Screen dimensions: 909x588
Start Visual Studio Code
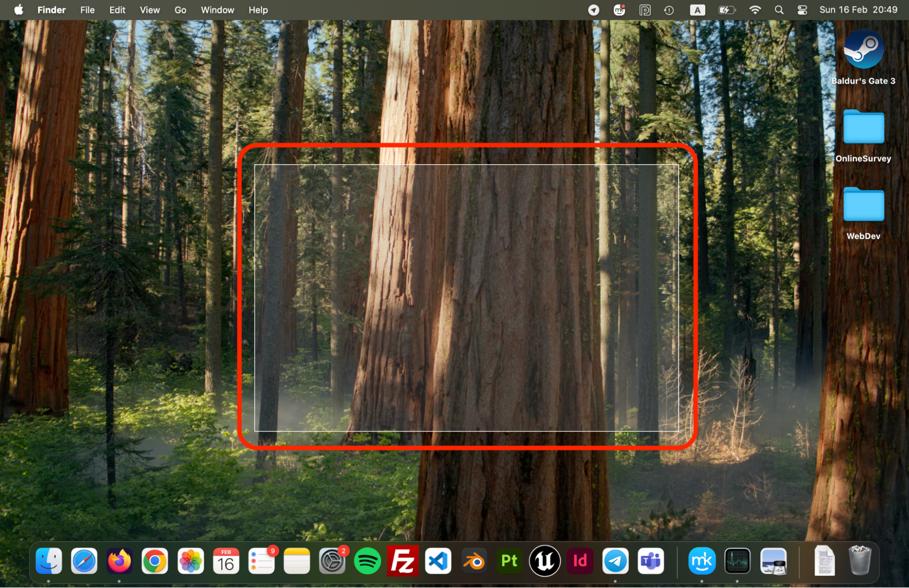[x=438, y=561]
